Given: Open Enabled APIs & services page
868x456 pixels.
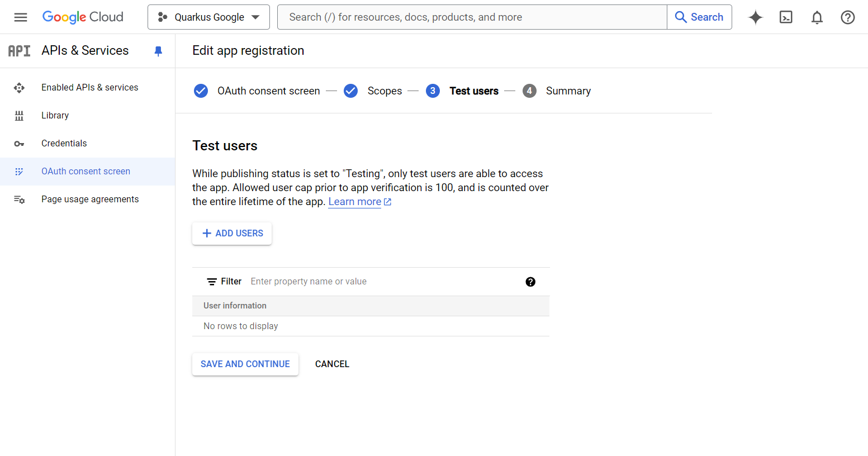Looking at the screenshot, I should [90, 88].
